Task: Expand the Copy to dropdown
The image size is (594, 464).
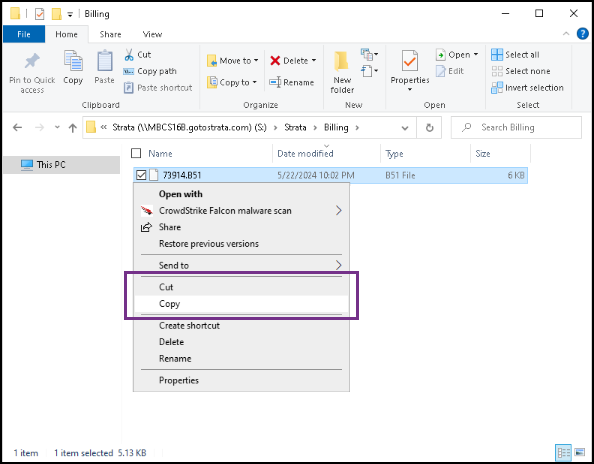Action: click(x=232, y=82)
